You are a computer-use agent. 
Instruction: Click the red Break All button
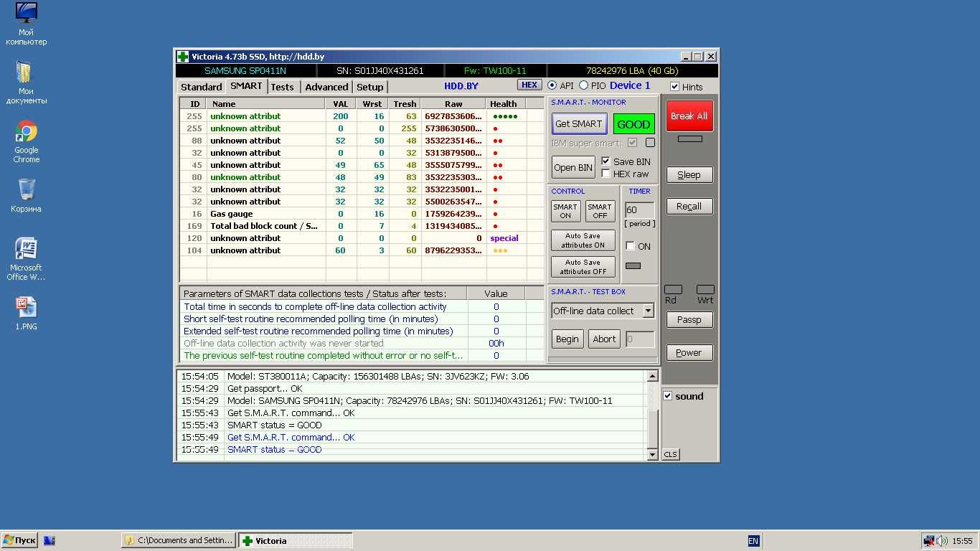pos(689,116)
